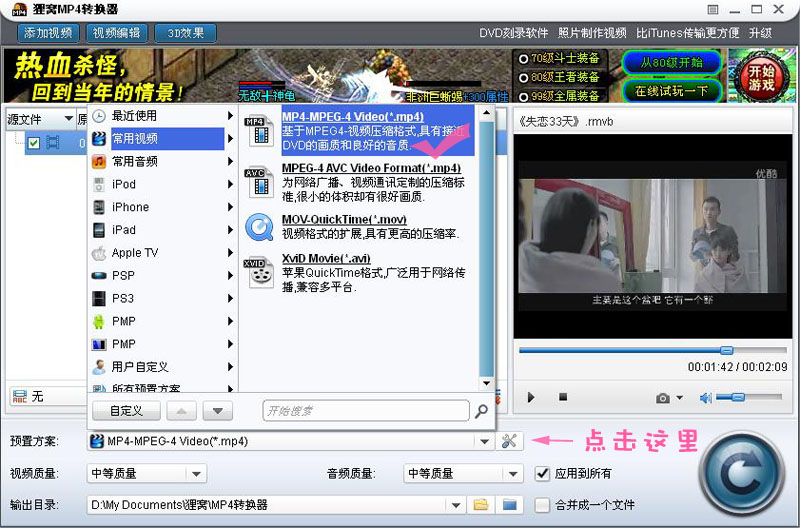Select the 99级全属装备 radio option in ad
Image resolution: width=800 pixels, height=528 pixels.
523,96
